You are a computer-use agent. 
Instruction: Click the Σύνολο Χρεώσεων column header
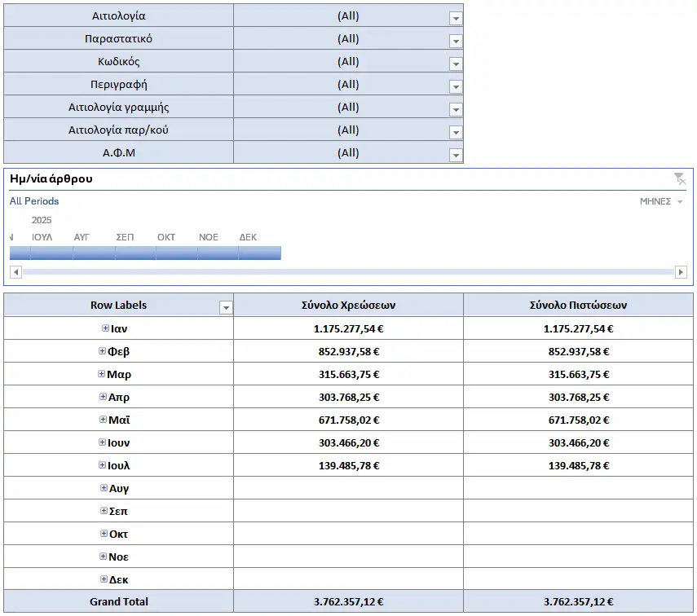tap(349, 305)
